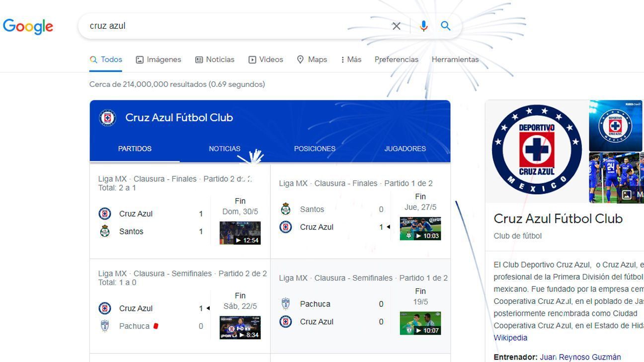Click 'Total: 1 a 0' aggregate text
Image resolution: width=644 pixels, height=362 pixels.
(x=117, y=283)
